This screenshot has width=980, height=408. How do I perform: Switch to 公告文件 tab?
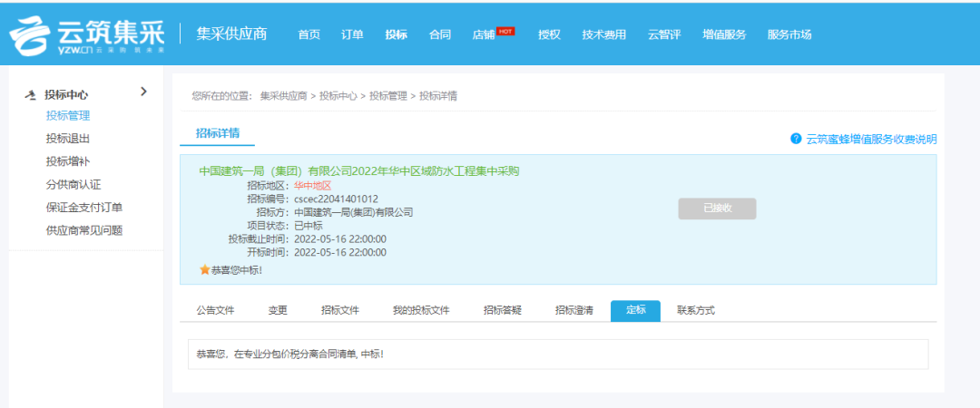[x=216, y=310]
